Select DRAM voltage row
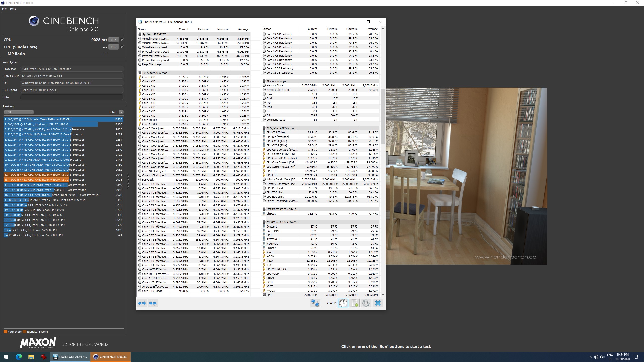Screen dimensions: 644x362 tap(320, 278)
